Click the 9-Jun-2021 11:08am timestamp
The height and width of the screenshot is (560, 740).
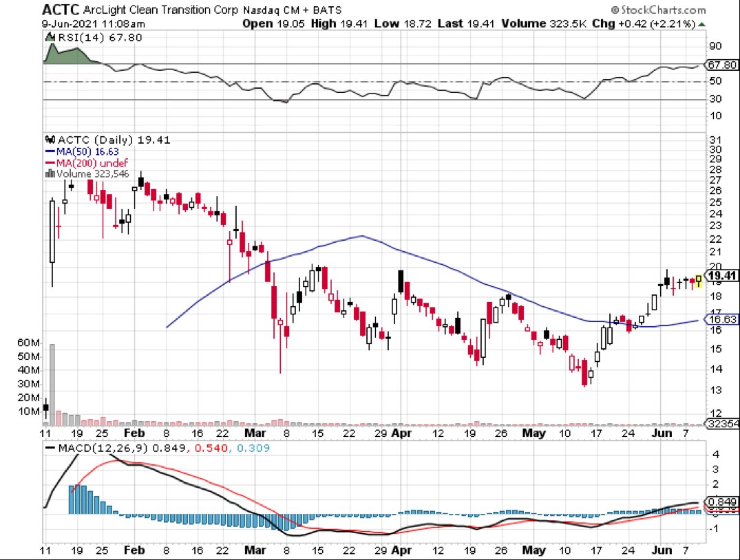point(94,23)
